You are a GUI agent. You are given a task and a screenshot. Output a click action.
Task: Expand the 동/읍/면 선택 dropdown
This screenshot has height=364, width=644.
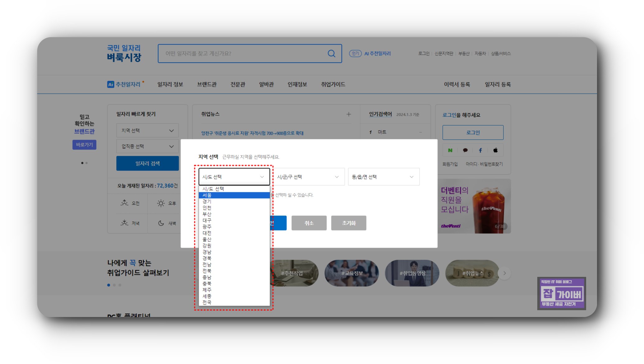click(383, 177)
